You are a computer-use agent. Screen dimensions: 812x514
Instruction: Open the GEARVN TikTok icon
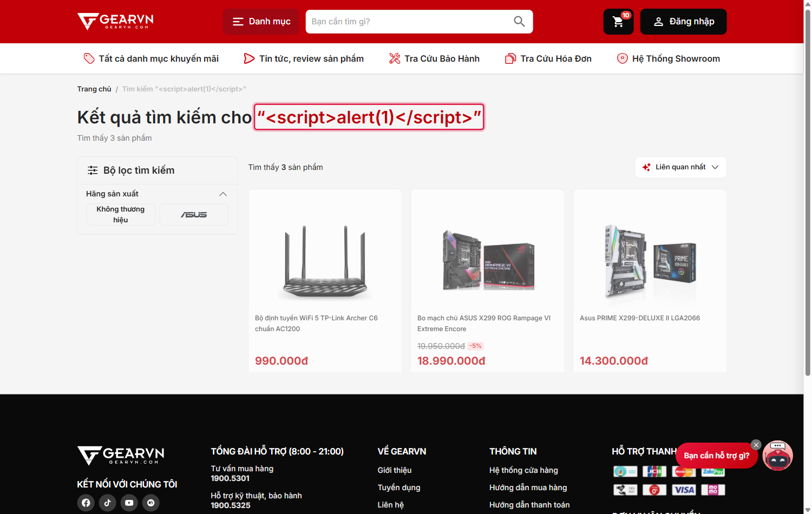pyautogui.click(x=108, y=503)
